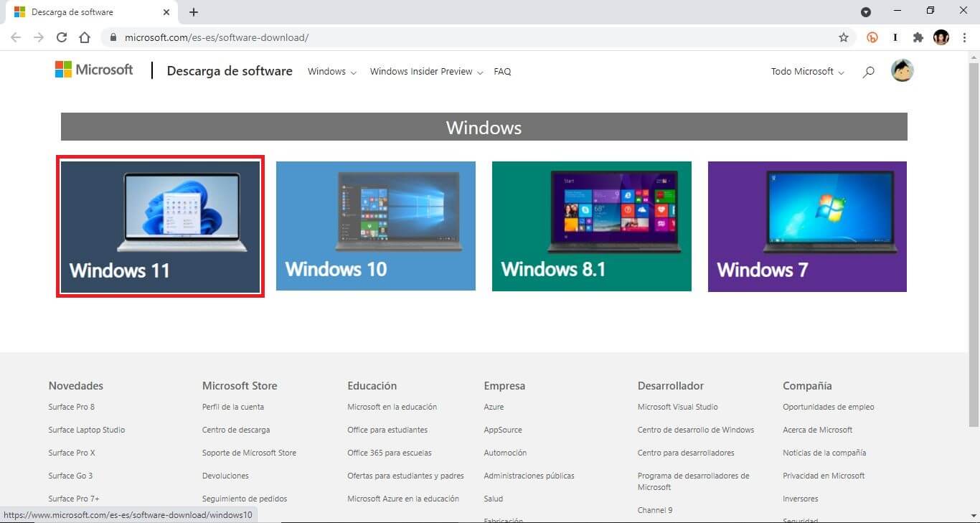Screen dimensions: 980x523
Task: Go back using browser back arrow
Action: click(x=16, y=37)
